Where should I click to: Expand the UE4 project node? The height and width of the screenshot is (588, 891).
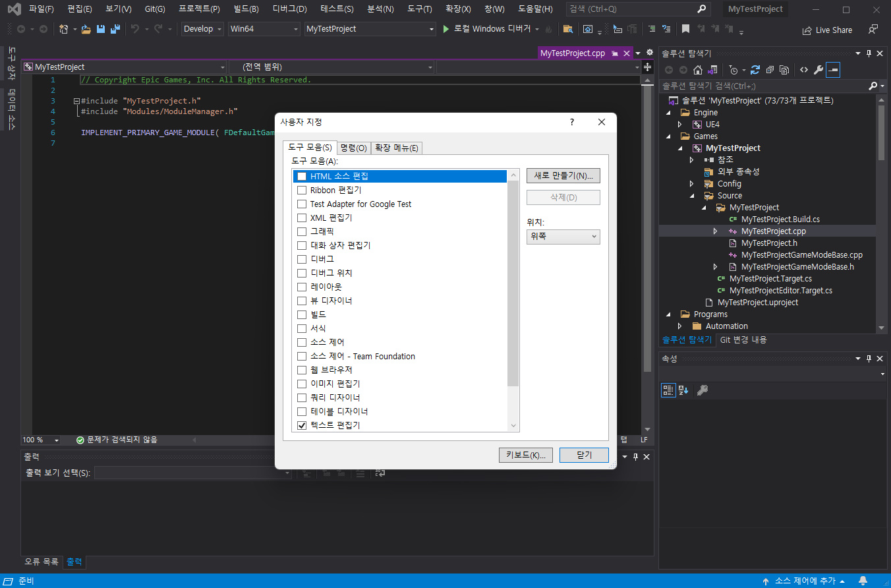pyautogui.click(x=680, y=125)
